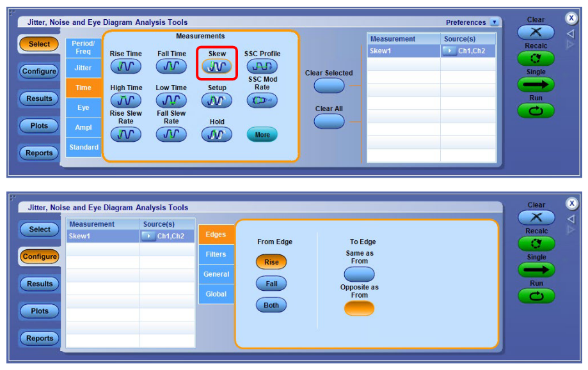Choose Both for From Edge
This screenshot has height=370, width=588.
[271, 305]
